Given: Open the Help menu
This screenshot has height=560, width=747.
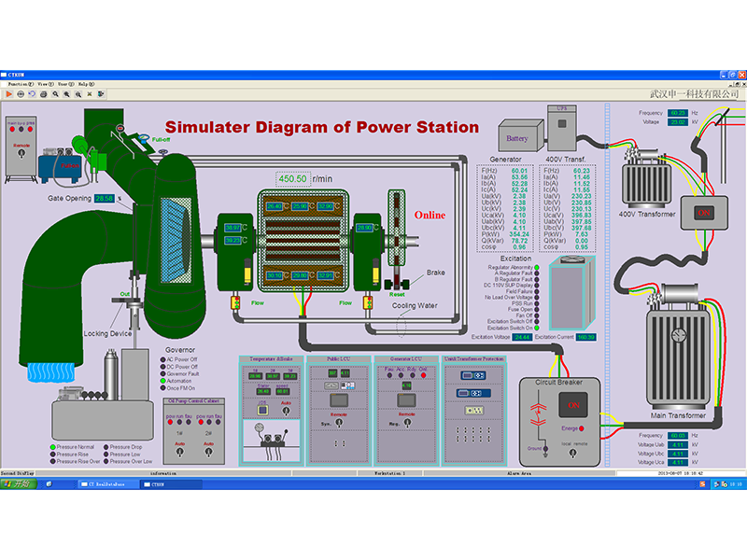Looking at the screenshot, I should (86, 83).
